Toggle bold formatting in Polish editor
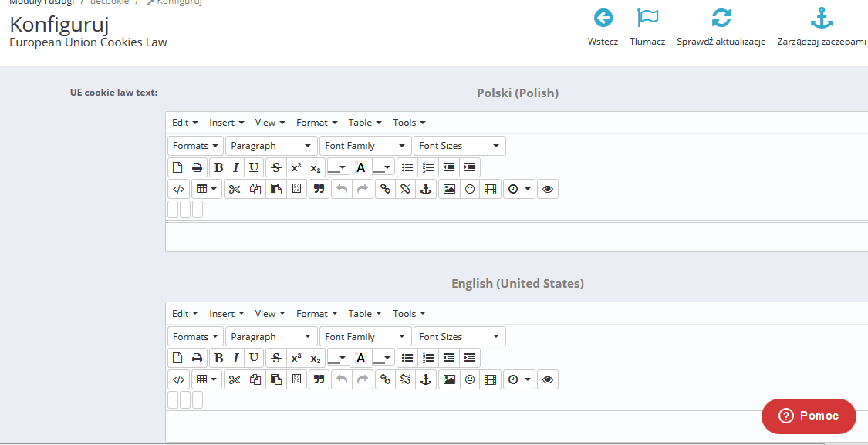868x445 pixels. [219, 167]
